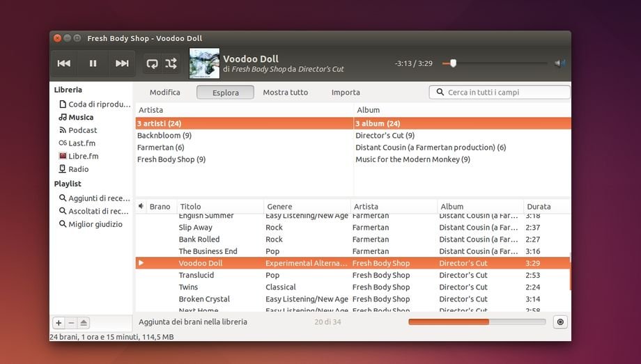Add new playlist with plus button
641x364 pixels.
59,323
